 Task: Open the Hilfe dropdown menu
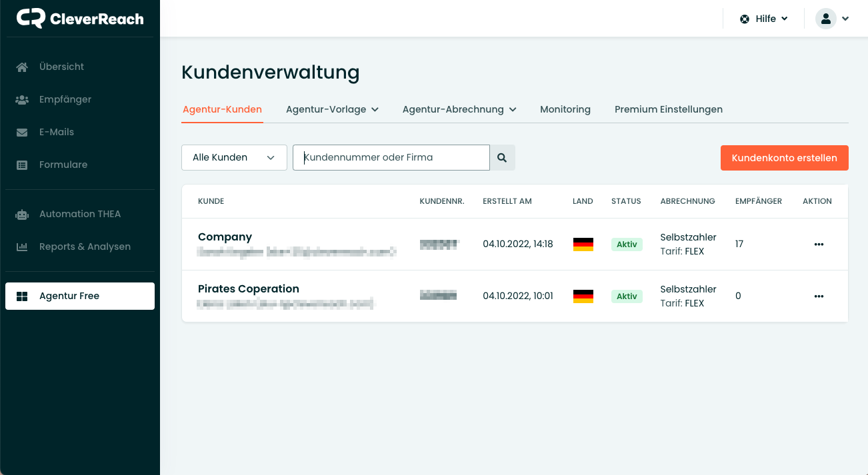pos(764,19)
